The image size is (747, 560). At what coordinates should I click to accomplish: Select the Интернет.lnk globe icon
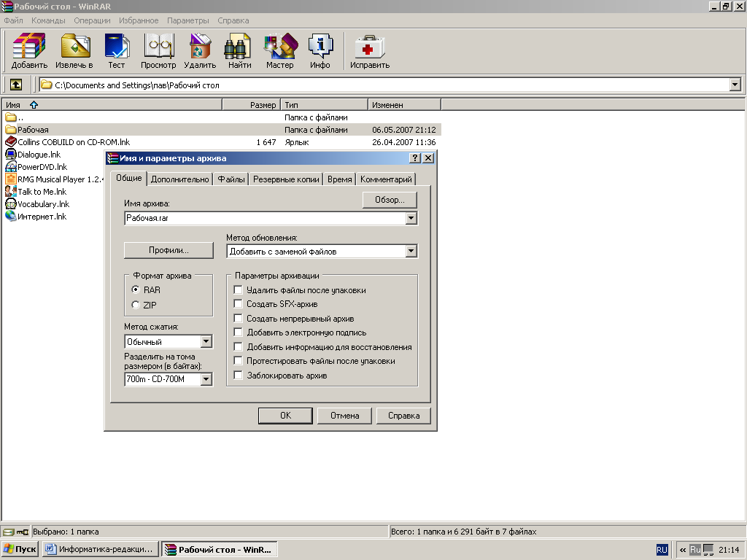(x=10, y=216)
